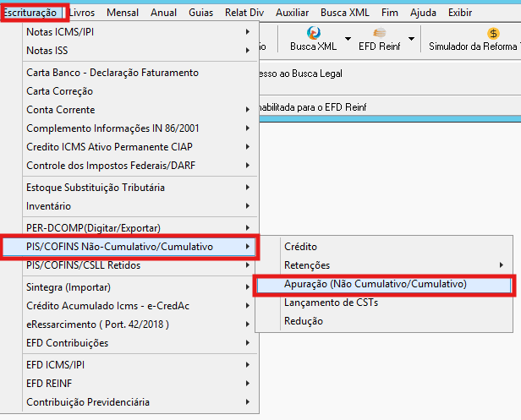The height and width of the screenshot is (420, 521).
Task: Open the Exibir menu
Action: pos(460,13)
